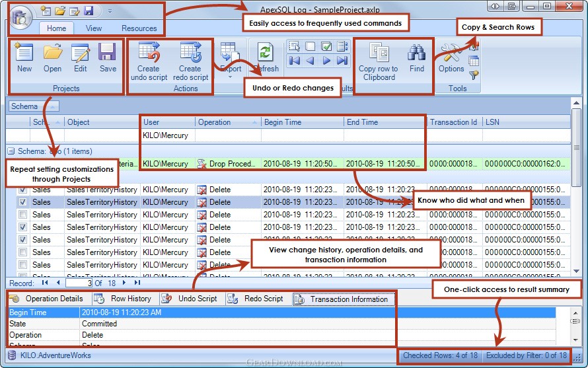The width and height of the screenshot is (588, 368).
Task: Switch to the View ribbon tab
Action: point(93,28)
